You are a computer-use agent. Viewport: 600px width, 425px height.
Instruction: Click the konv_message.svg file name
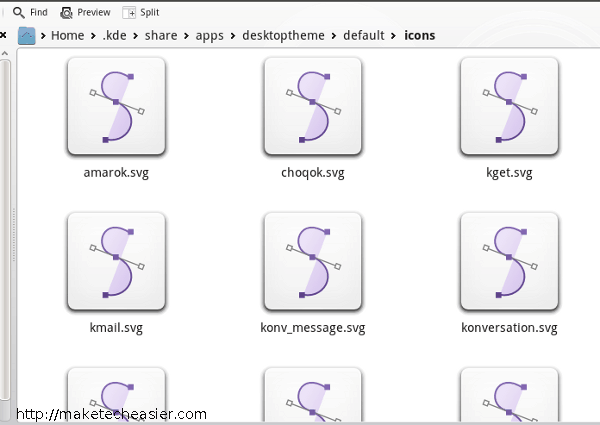[313, 328]
